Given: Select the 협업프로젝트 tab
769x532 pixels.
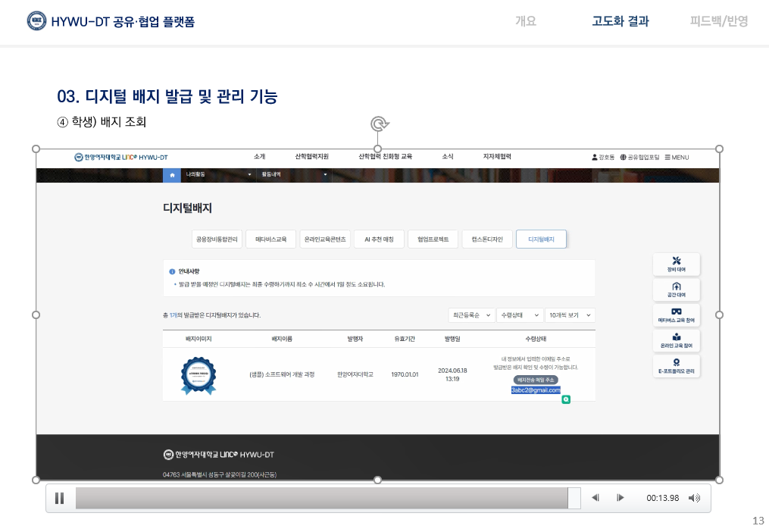Looking at the screenshot, I should coord(433,239).
